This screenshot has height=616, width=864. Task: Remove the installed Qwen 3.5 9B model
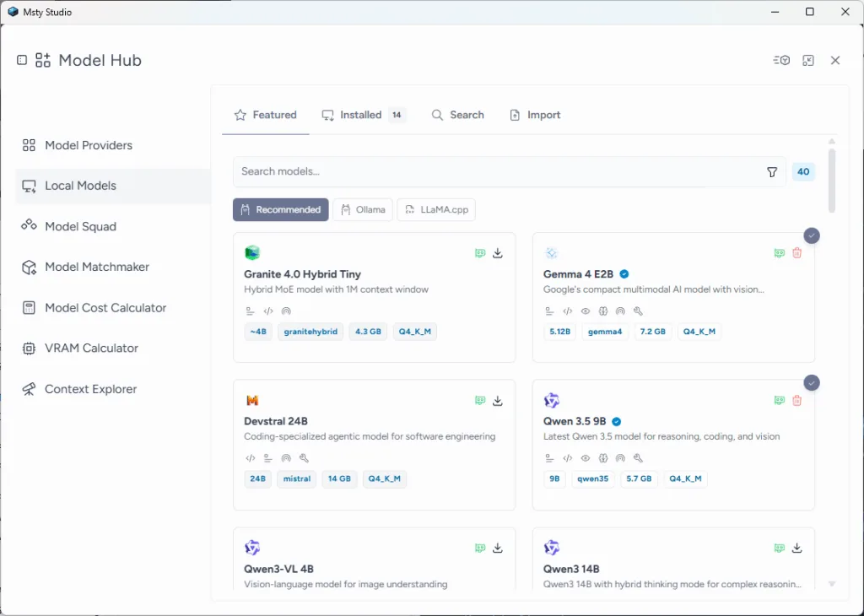click(796, 401)
